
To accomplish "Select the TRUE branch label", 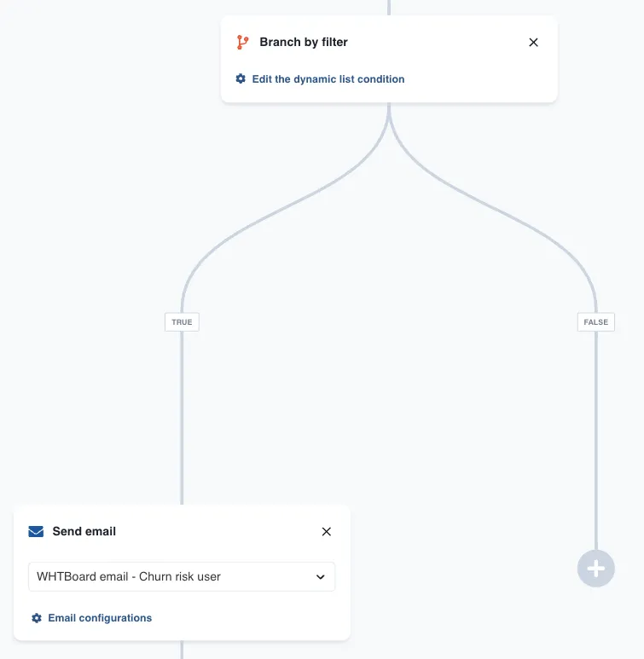I will click(182, 322).
